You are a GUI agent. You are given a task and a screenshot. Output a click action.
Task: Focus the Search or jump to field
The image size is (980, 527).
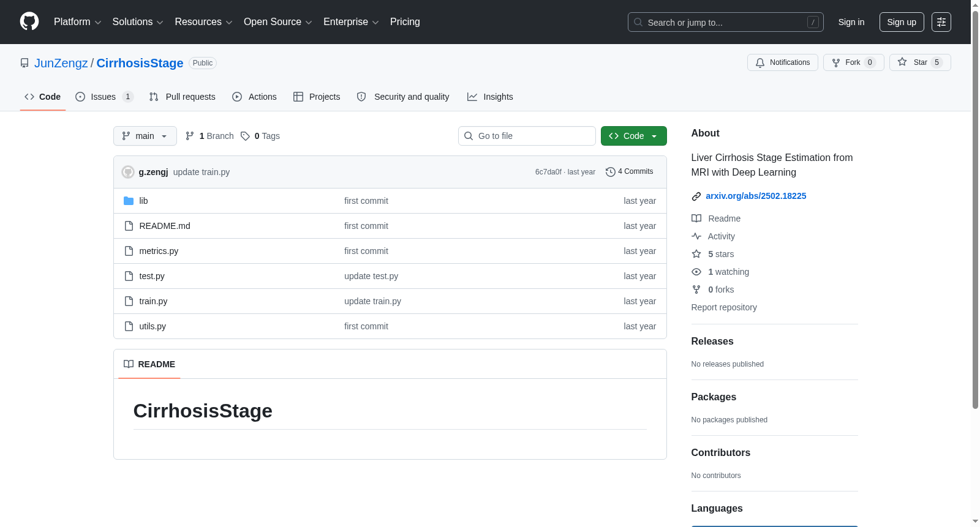(726, 22)
